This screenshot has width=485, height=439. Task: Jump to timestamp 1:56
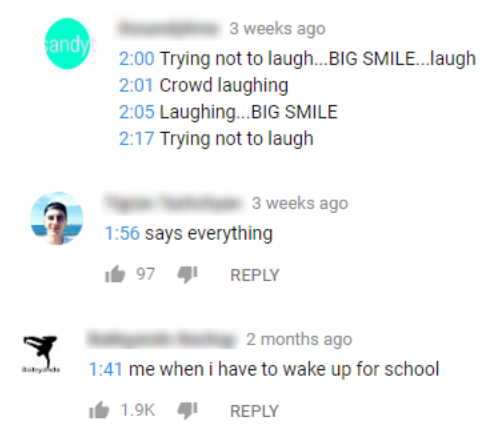122,233
